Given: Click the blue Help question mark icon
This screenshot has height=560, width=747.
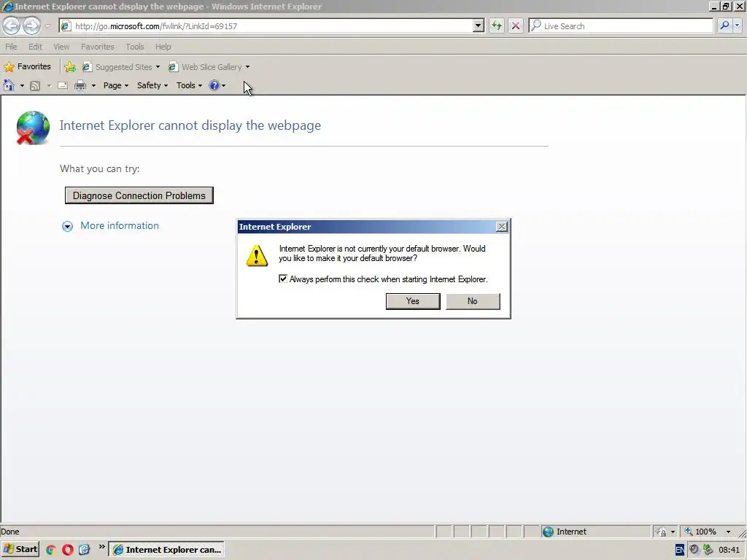Looking at the screenshot, I should (214, 86).
